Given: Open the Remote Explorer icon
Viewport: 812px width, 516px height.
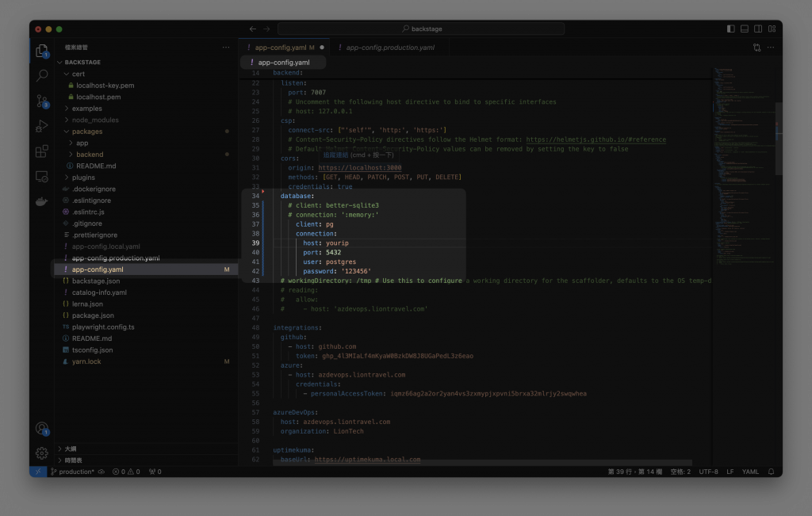Looking at the screenshot, I should tap(42, 177).
